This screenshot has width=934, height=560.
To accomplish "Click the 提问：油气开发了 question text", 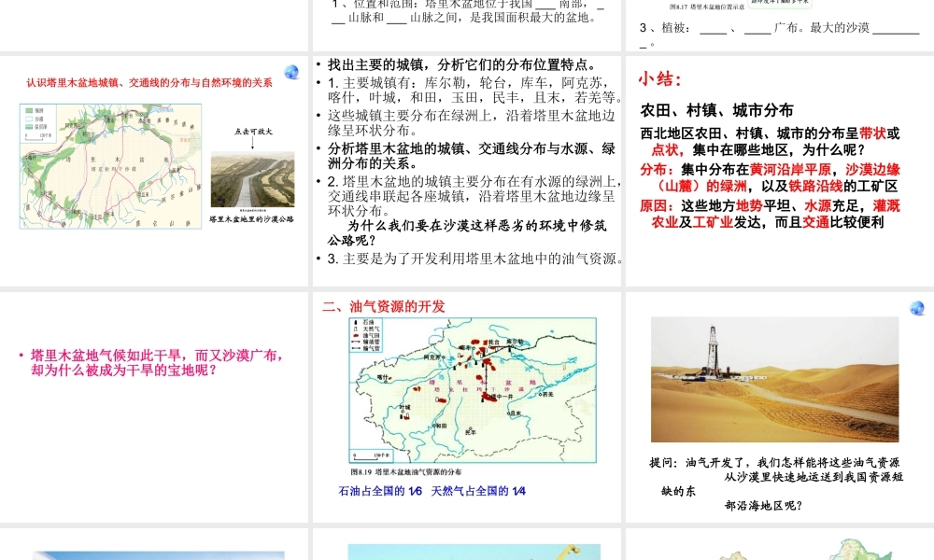I will [776, 483].
